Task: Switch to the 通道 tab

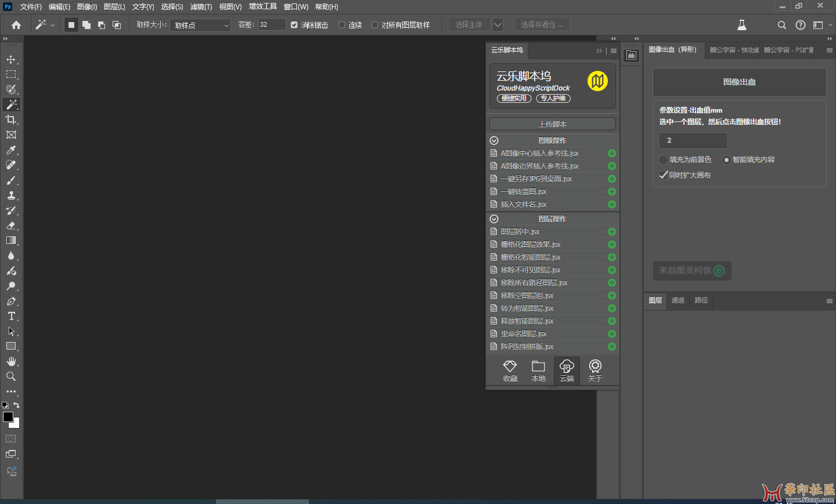Action: tap(678, 300)
